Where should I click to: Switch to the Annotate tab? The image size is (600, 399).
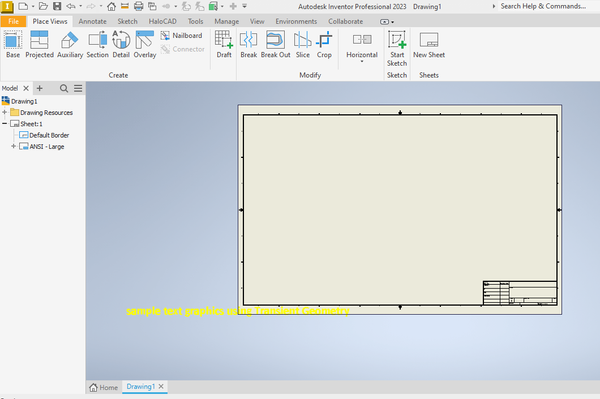tap(93, 21)
